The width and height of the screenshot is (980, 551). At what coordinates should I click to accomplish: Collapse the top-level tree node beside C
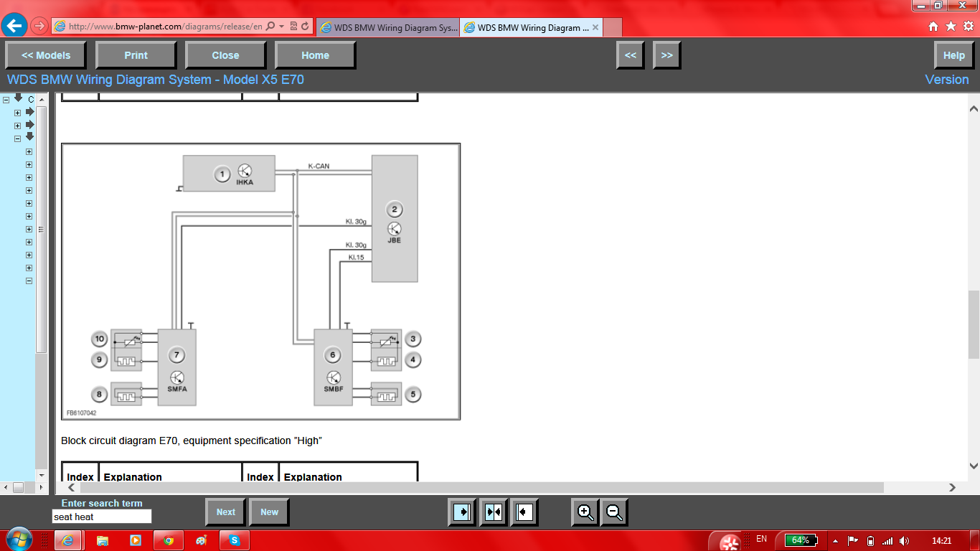[x=6, y=100]
